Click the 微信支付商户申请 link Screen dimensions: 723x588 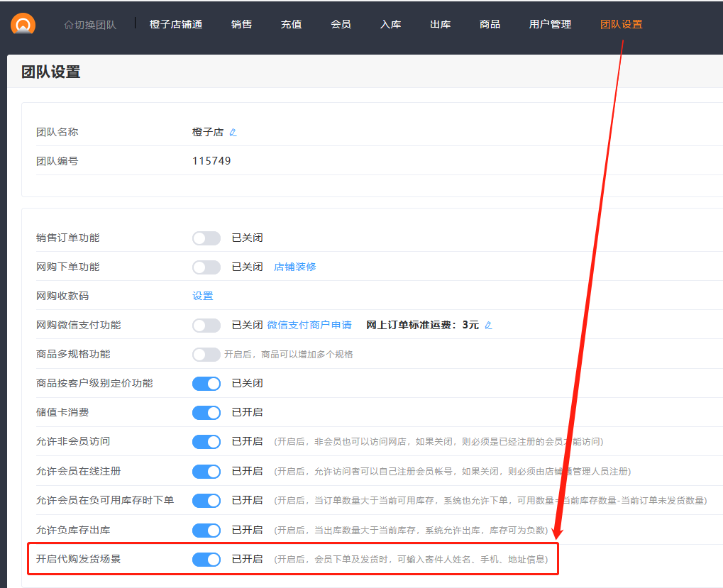click(309, 326)
